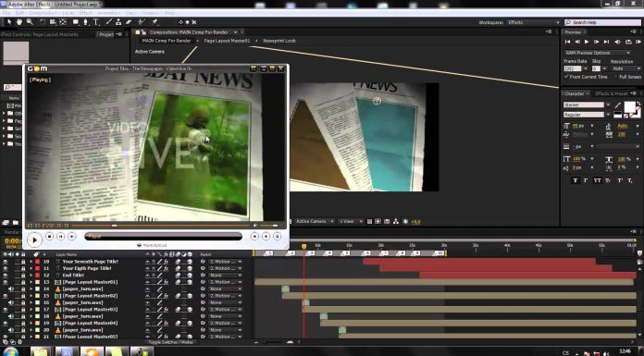This screenshot has height=356, width=644.
Task: Click stop button in GOM player
Action: click(x=49, y=237)
